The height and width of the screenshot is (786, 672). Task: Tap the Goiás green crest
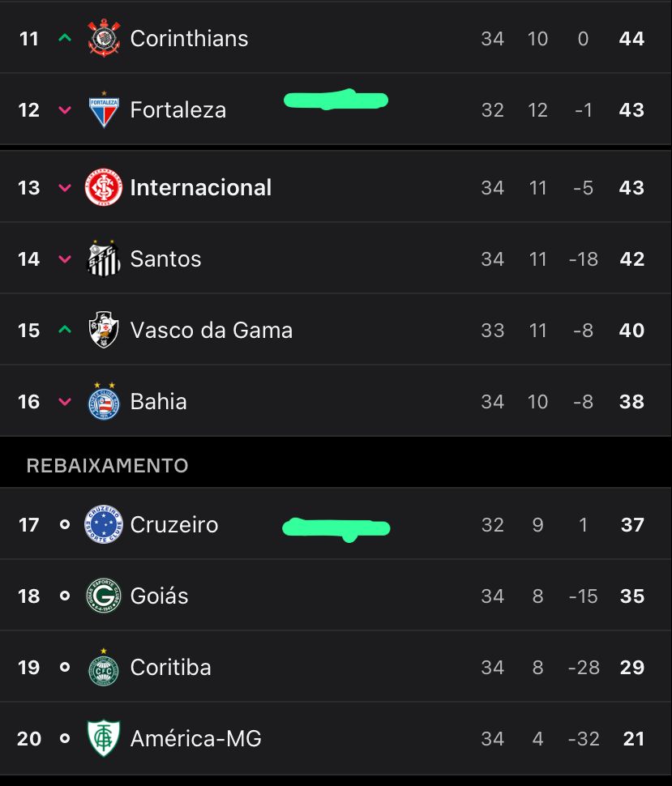coord(104,596)
